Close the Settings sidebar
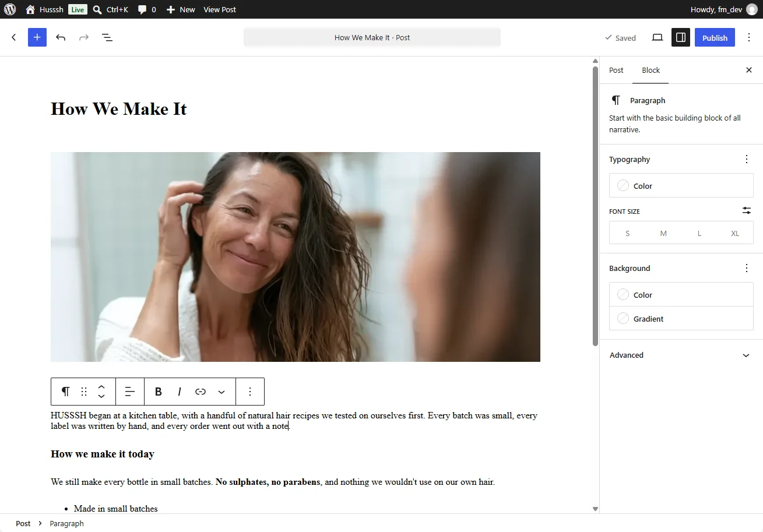Image resolution: width=763 pixels, height=532 pixels. click(x=749, y=70)
